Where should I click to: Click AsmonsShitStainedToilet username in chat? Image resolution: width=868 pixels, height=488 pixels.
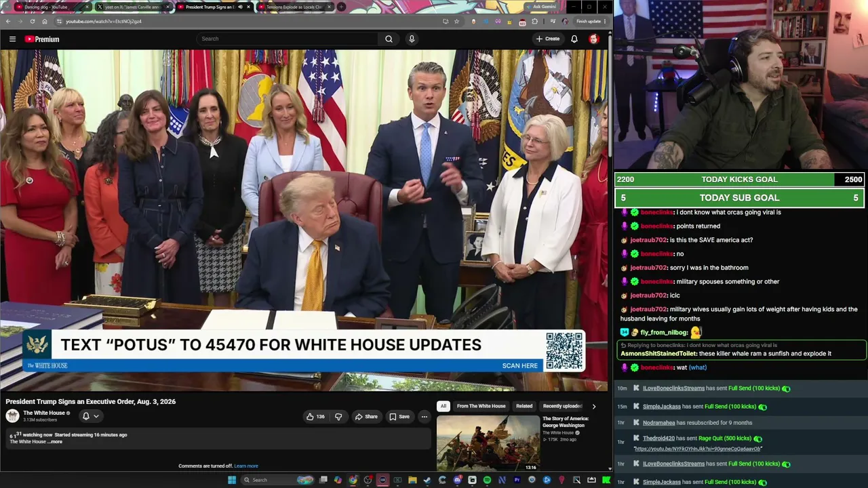click(658, 354)
